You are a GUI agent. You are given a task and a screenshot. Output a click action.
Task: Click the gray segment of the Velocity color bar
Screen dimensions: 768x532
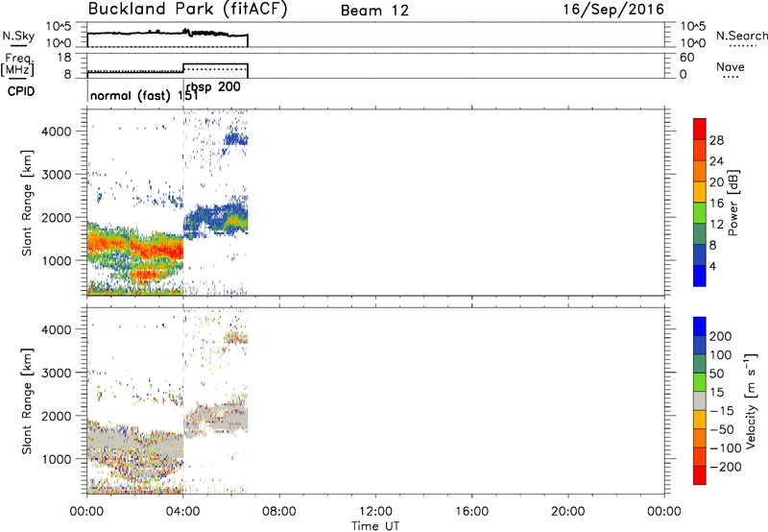pos(700,400)
